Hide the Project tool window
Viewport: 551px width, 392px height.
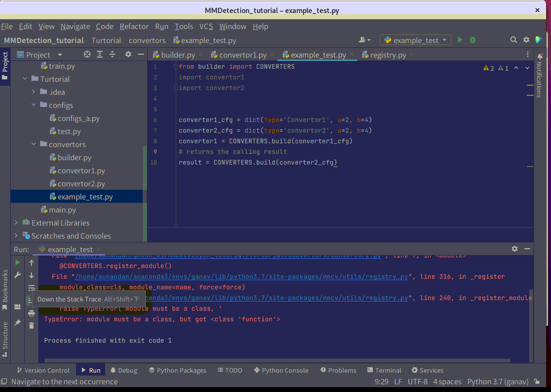coord(141,54)
